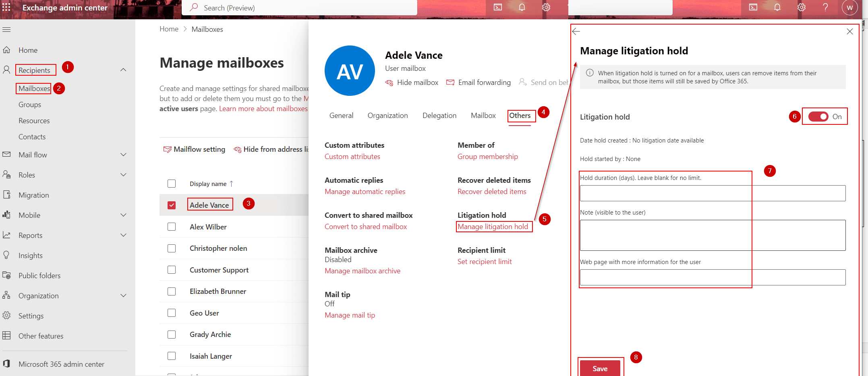868x376 pixels.
Task: Switch to the Delegation tab
Action: click(439, 116)
